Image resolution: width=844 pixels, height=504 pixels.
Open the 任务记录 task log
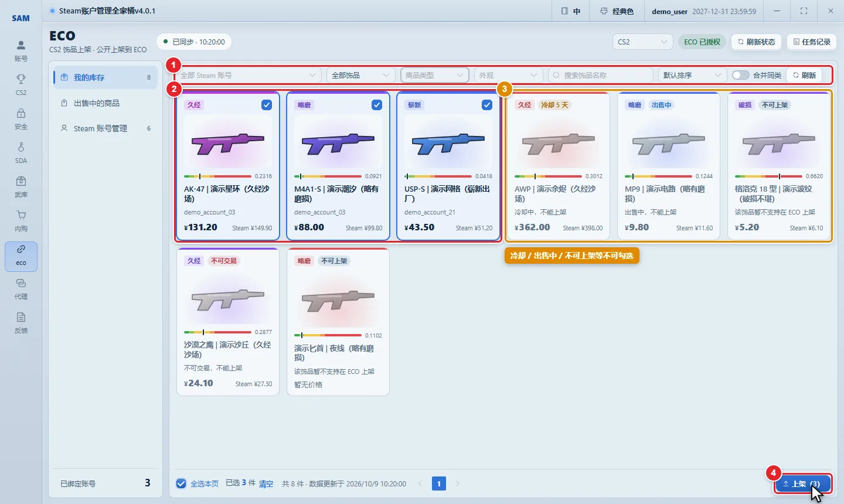(812, 42)
